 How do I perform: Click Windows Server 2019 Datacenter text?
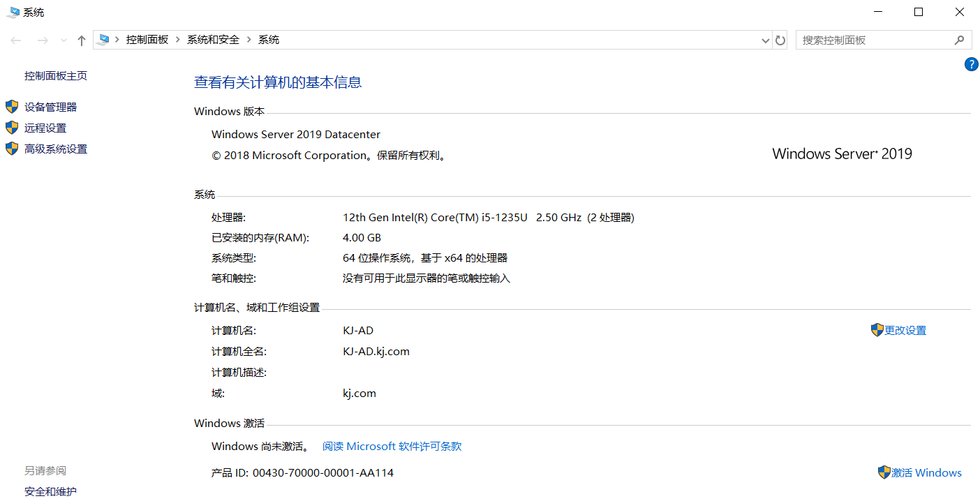pyautogui.click(x=296, y=134)
